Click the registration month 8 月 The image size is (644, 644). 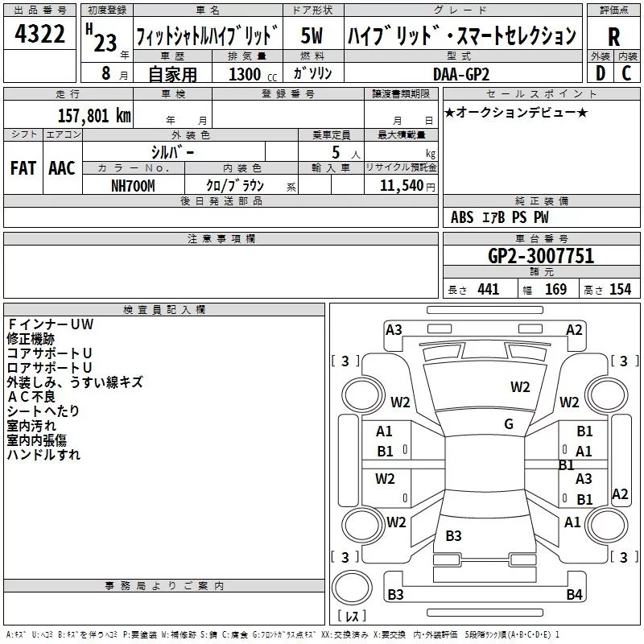click(114, 73)
